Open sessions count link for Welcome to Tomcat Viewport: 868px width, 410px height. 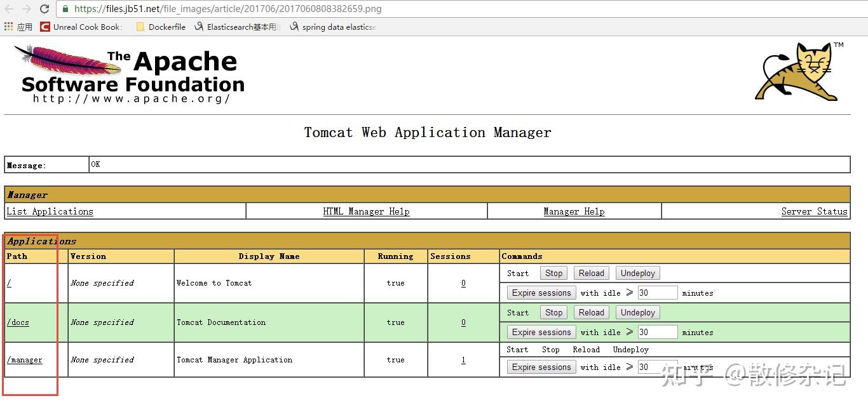463,283
